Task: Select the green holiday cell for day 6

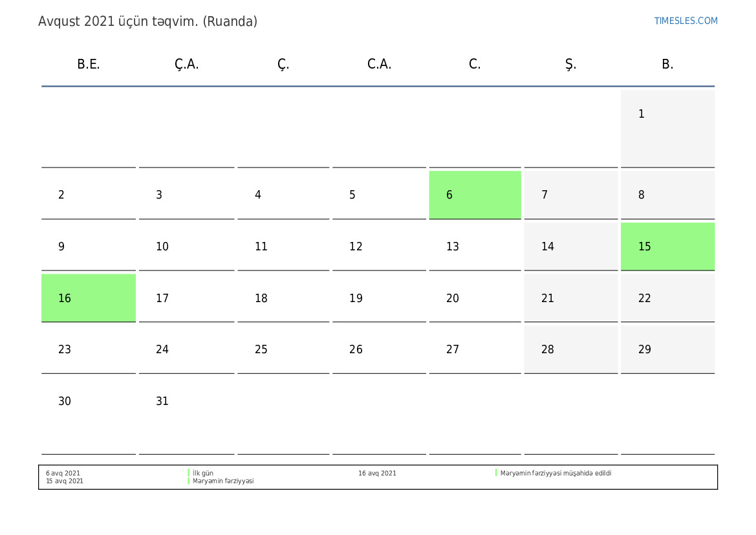Action: (475, 195)
